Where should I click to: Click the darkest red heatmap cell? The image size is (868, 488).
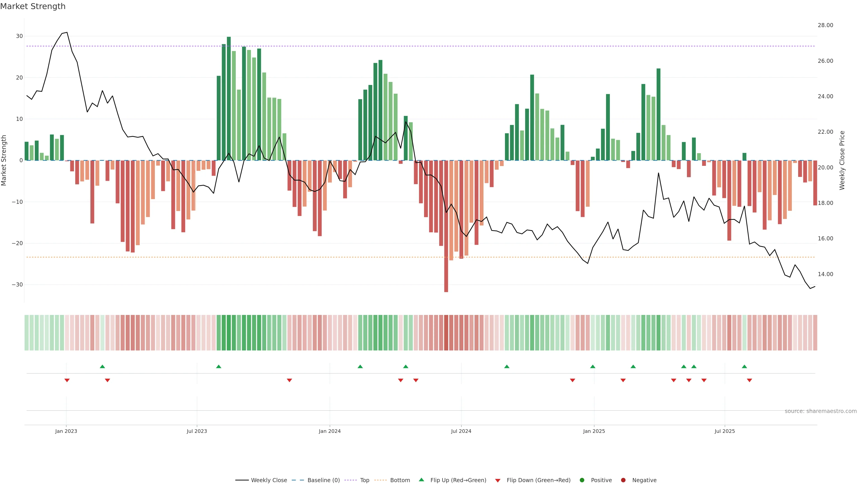click(446, 332)
